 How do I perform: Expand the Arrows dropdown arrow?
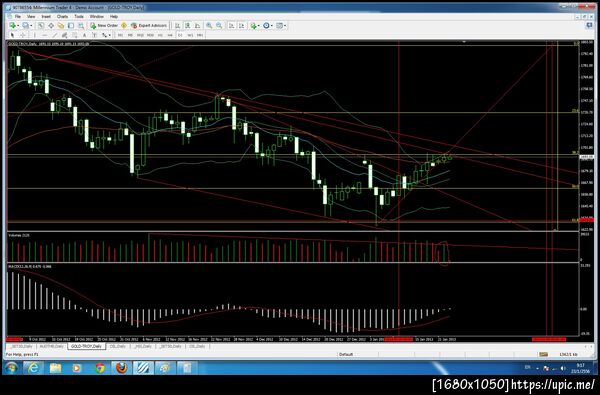point(109,35)
